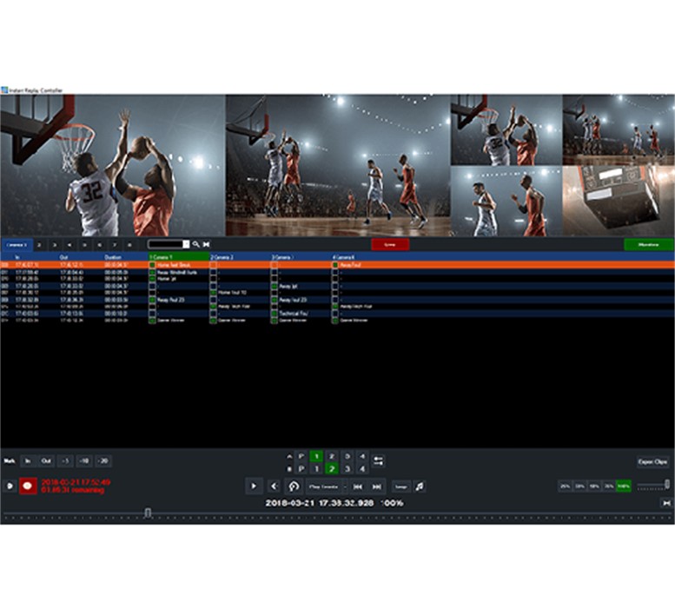Click the reverse play arrow button
The image size is (675, 616).
pos(273,487)
